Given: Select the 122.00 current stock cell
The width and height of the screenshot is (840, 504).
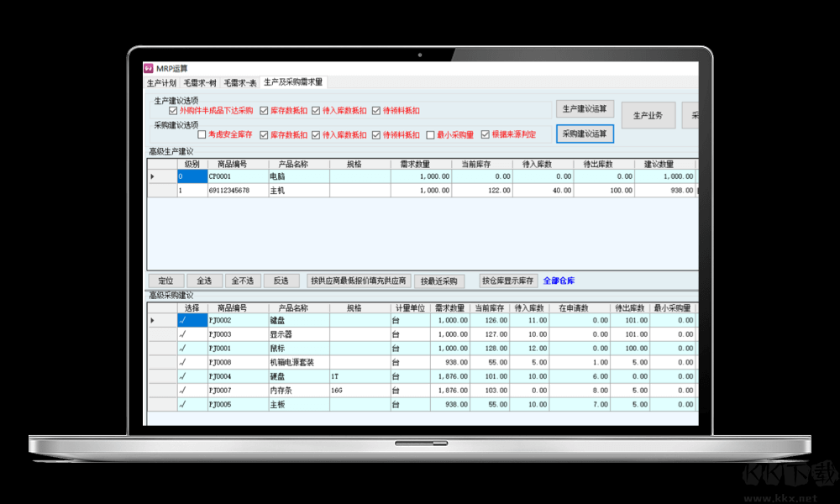Looking at the screenshot, I should coord(482,190).
